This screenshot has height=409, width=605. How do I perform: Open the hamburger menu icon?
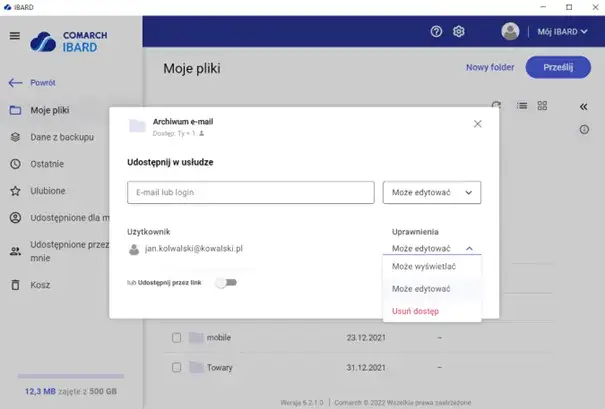(14, 36)
